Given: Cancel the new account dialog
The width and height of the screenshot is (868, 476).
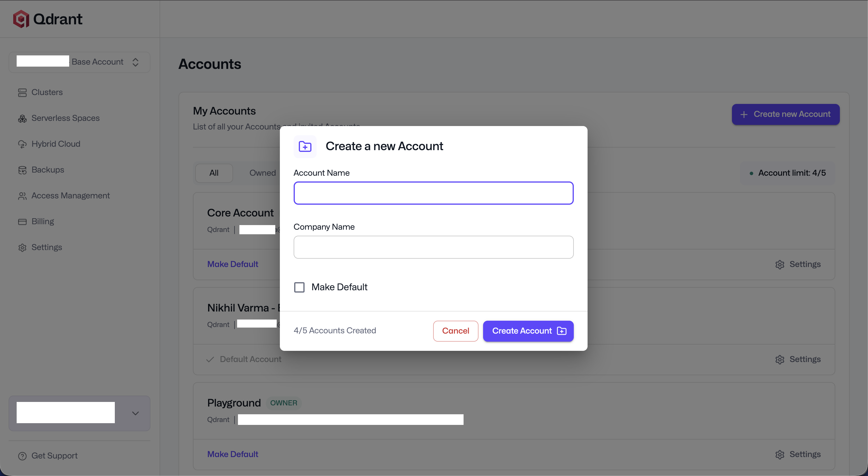Looking at the screenshot, I should (x=456, y=331).
